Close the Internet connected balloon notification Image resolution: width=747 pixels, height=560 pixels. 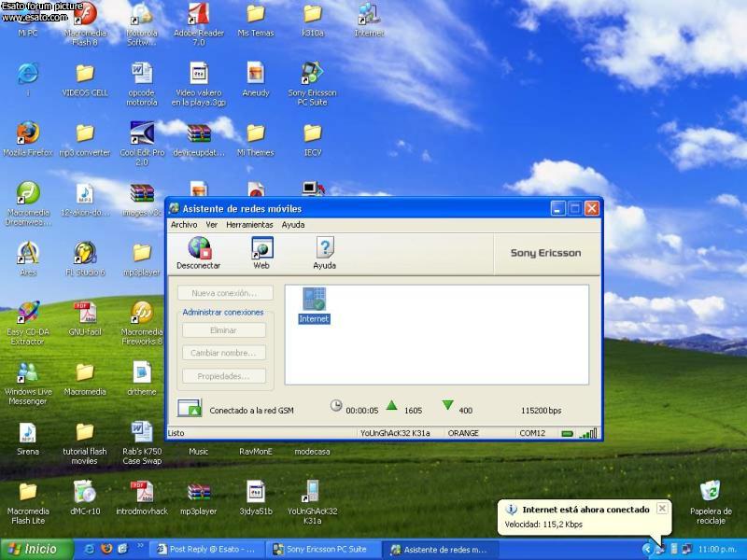click(662, 509)
